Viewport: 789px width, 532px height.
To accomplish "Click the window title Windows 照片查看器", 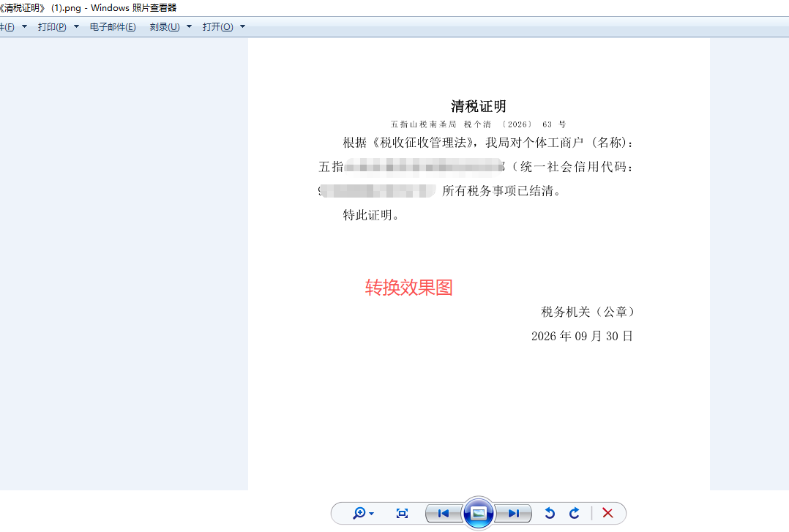I will point(134,8).
